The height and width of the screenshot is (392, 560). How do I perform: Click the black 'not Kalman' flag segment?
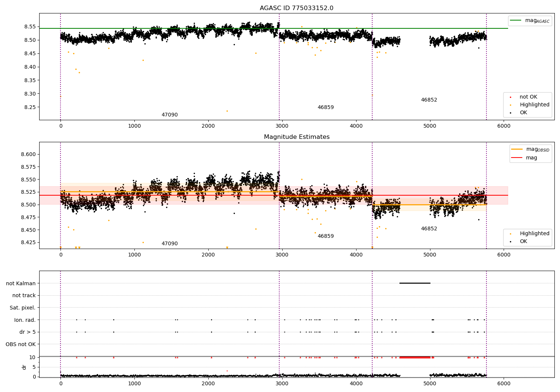[415, 283]
